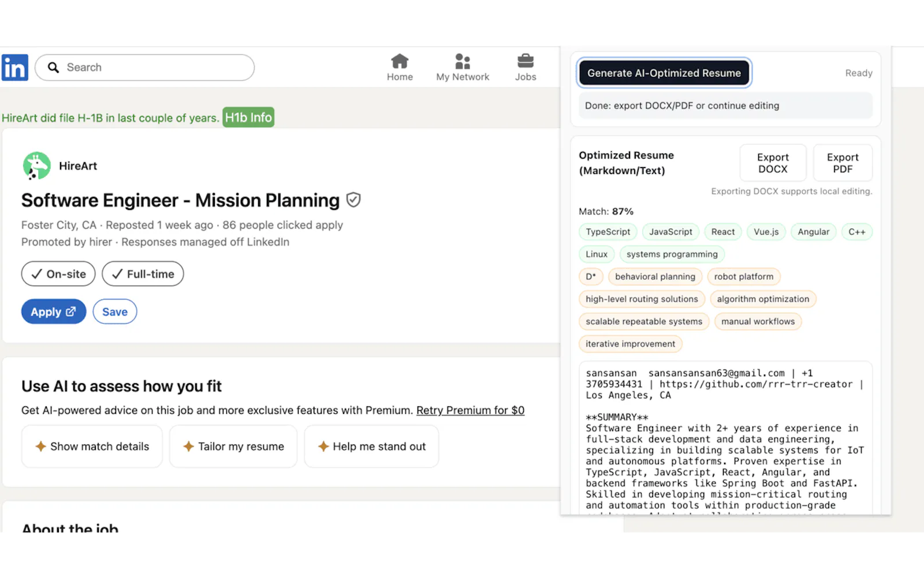This screenshot has height=578, width=924.
Task: Click the HireArt did file H-1B notice
Action: pos(110,118)
